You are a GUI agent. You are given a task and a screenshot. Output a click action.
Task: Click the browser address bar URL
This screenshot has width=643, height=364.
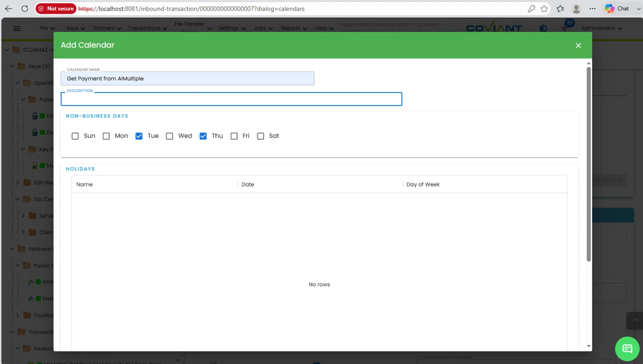pyautogui.click(x=191, y=9)
